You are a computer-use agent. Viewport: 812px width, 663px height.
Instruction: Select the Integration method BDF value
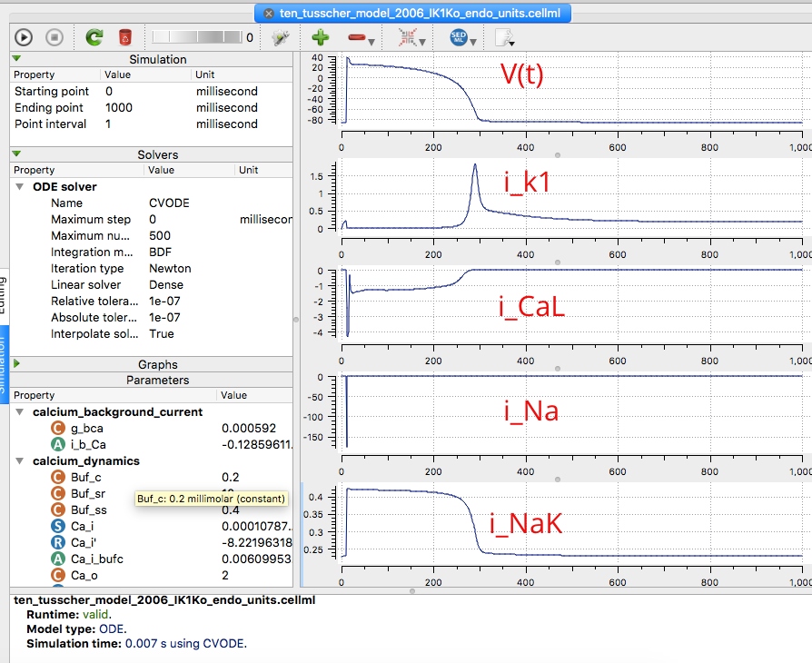[160, 252]
